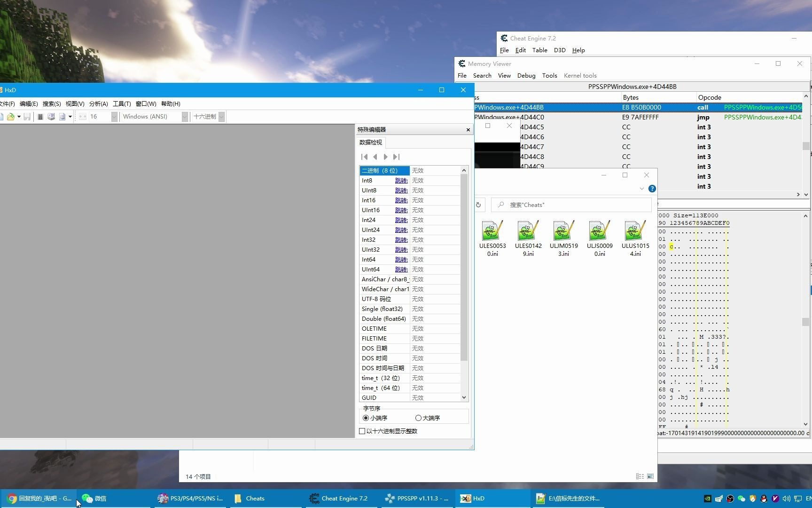Open Memory Viewer Kernel tools menu
Image resolution: width=812 pixels, height=508 pixels.
point(580,76)
